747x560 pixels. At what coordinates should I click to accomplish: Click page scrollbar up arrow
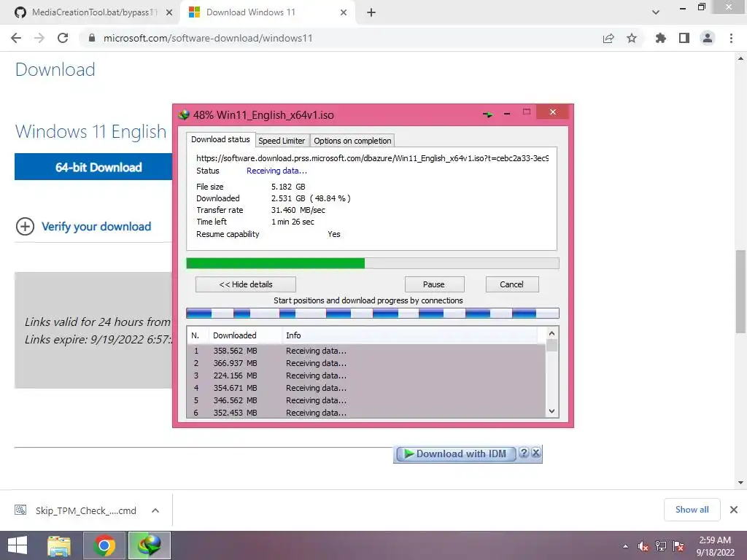point(741,58)
